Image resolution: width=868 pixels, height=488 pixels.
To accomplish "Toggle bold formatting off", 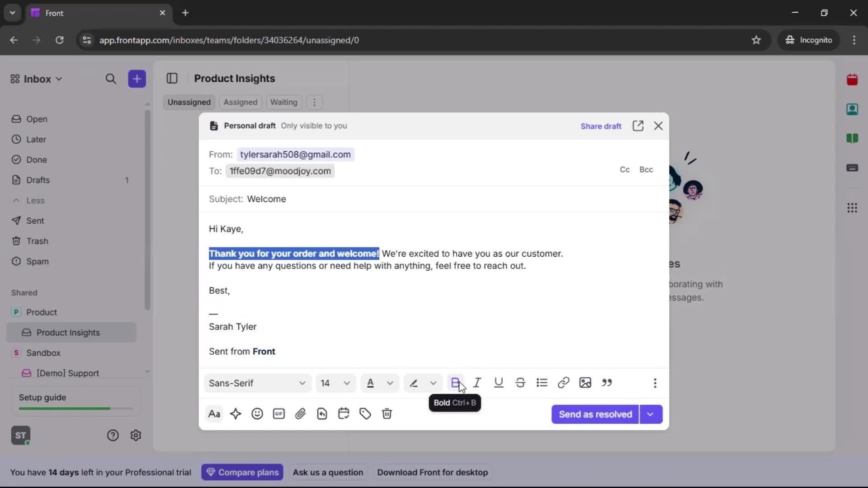I will (455, 383).
